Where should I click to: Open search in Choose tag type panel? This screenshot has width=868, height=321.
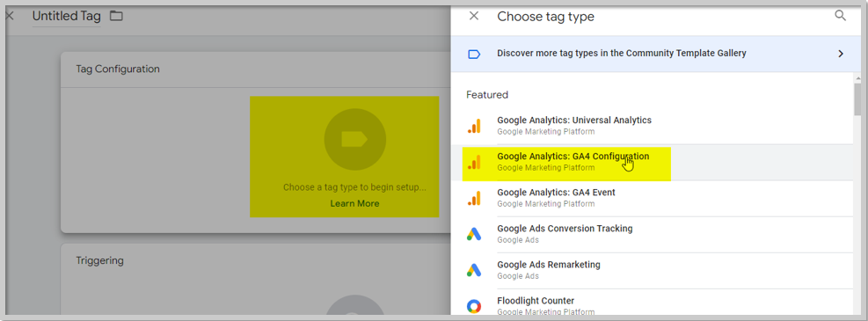pos(840,16)
